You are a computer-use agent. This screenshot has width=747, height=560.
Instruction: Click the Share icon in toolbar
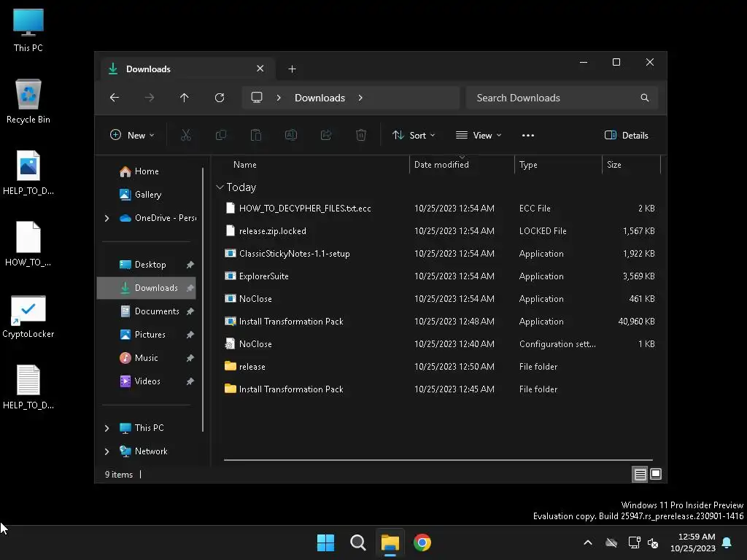coord(326,135)
